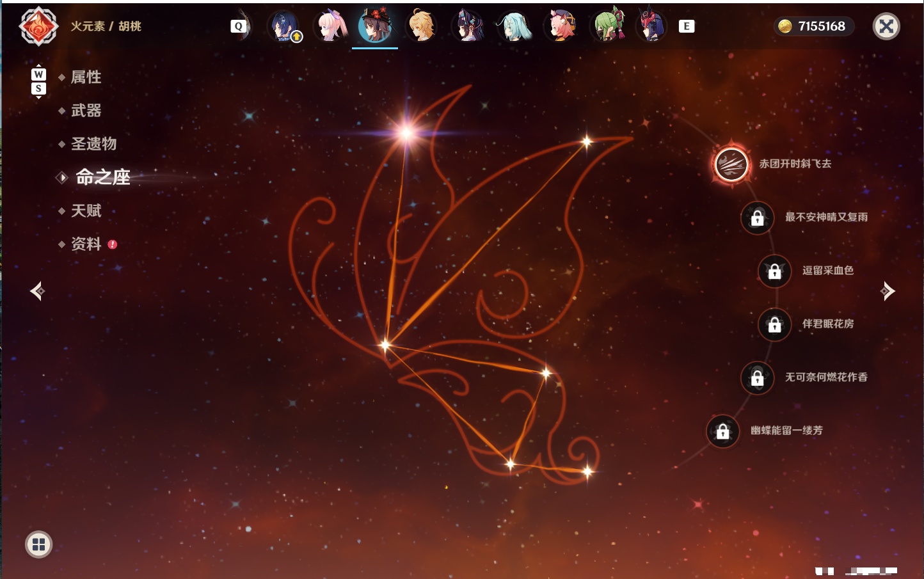Switch to the blonde Traveler avatar

[422, 26]
